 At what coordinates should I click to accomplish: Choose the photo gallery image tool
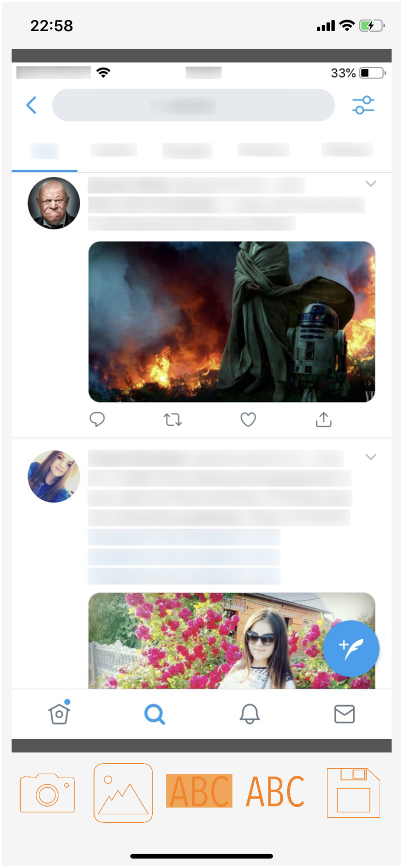click(123, 792)
